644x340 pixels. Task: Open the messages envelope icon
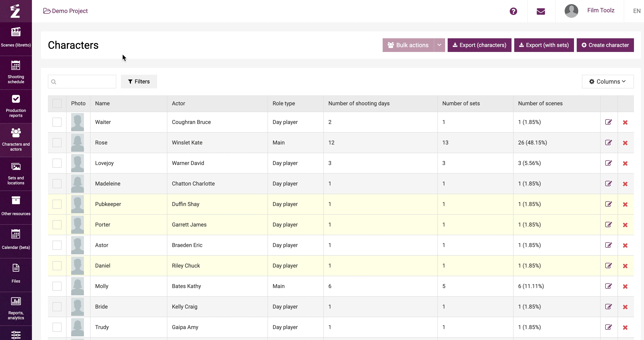(541, 11)
